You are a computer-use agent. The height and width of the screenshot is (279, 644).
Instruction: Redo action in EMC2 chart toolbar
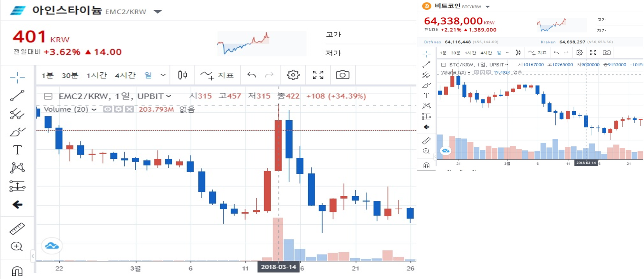pyautogui.click(x=269, y=75)
